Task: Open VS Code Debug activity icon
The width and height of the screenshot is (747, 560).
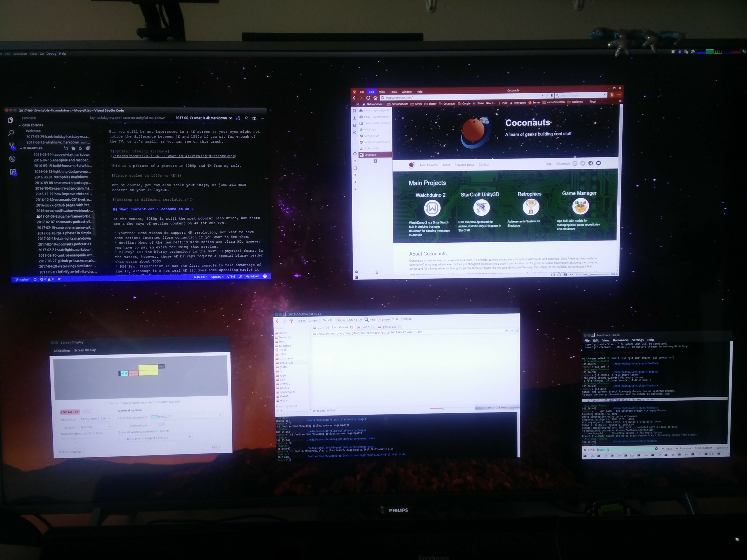Action: [12, 159]
